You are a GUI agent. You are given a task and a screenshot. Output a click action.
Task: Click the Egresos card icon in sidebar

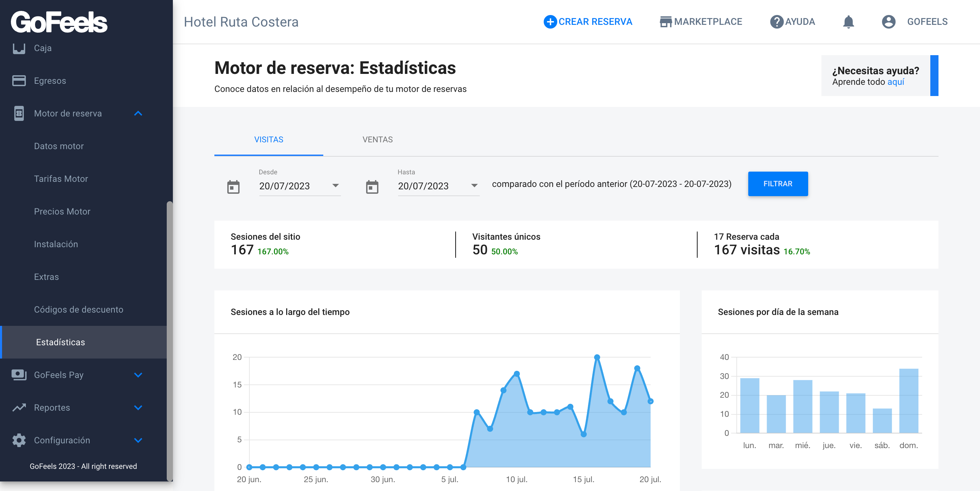19,81
